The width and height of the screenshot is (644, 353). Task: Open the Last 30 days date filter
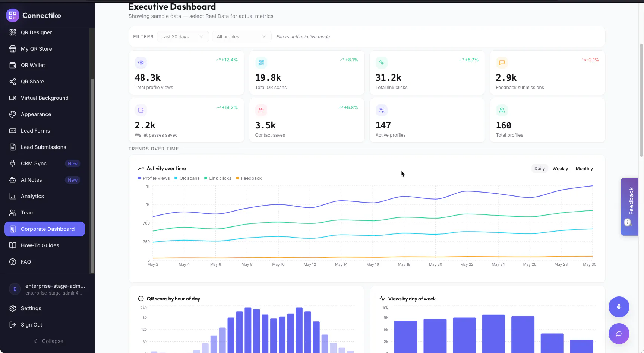[183, 36]
